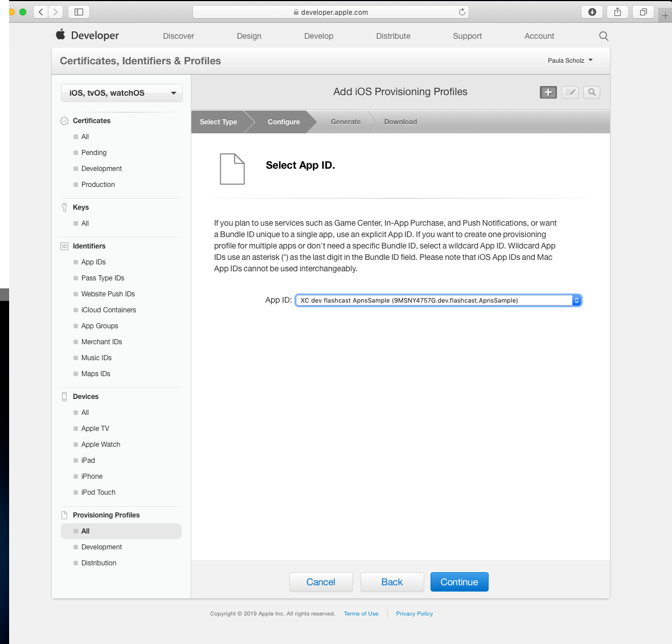672x644 pixels.
Task: Open the Distribute menu
Action: click(x=393, y=36)
